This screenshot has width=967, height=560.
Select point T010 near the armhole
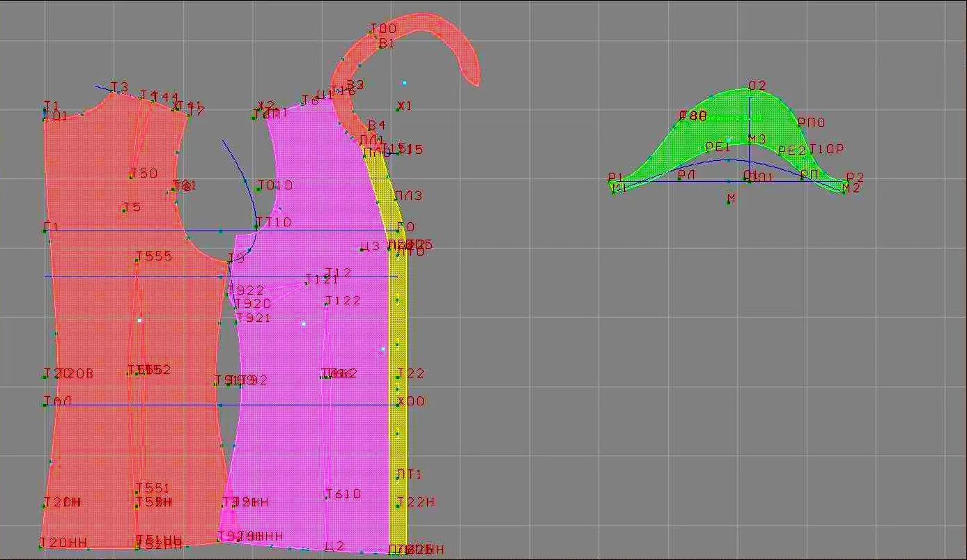point(275,185)
